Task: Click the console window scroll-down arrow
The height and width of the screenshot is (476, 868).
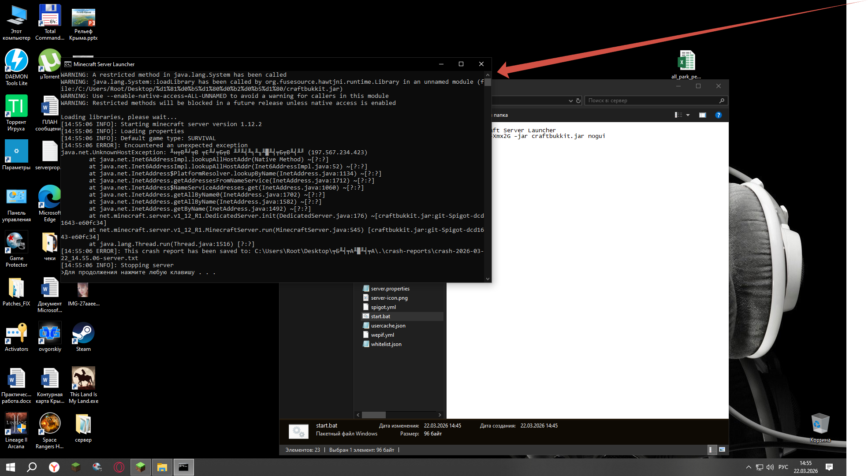Action: point(488,279)
